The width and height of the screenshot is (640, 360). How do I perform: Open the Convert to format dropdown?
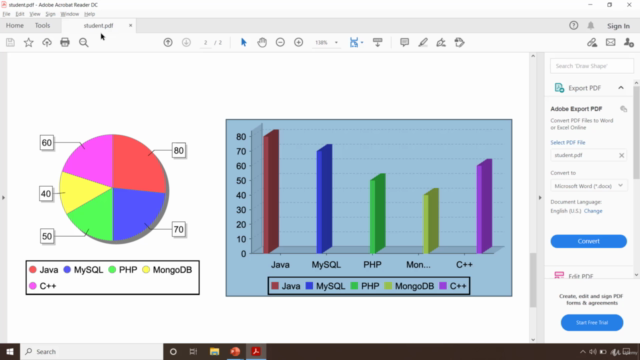click(589, 186)
